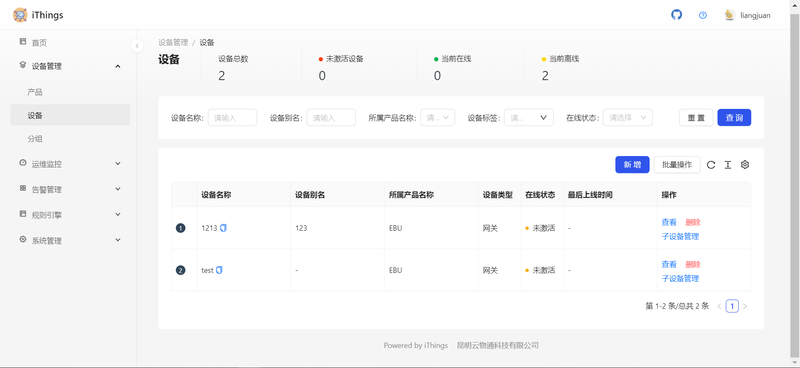Open the GitHub repository icon
Image resolution: width=800 pixels, height=368 pixels.
pyautogui.click(x=676, y=15)
